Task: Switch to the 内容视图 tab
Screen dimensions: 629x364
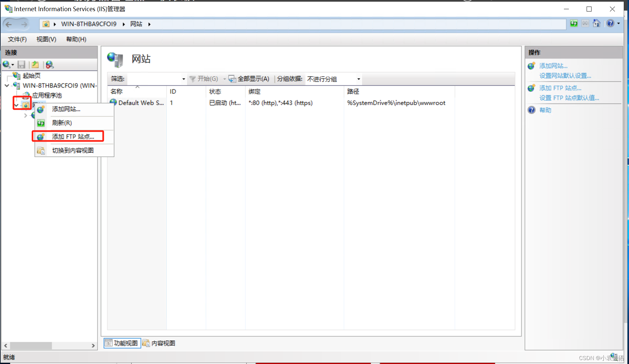Action: click(159, 343)
